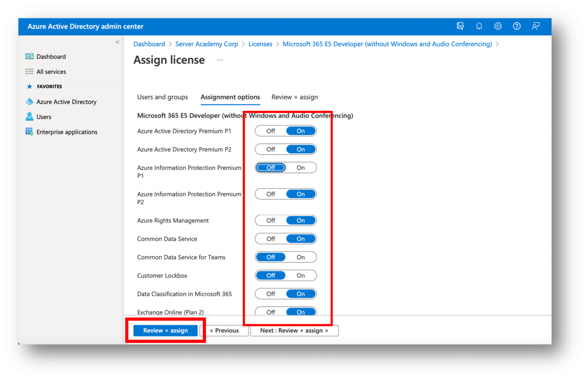Turn on Common Data Service for Teams
This screenshot has height=381, width=588.
tap(301, 257)
